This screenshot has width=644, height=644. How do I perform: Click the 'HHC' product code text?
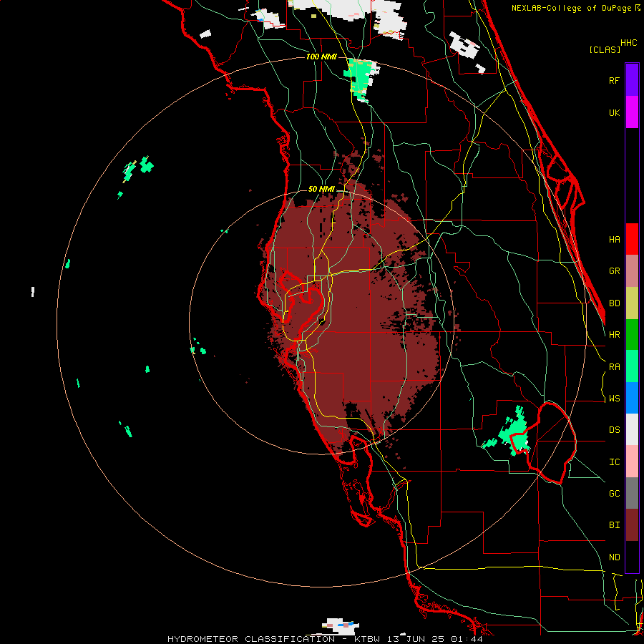click(629, 43)
